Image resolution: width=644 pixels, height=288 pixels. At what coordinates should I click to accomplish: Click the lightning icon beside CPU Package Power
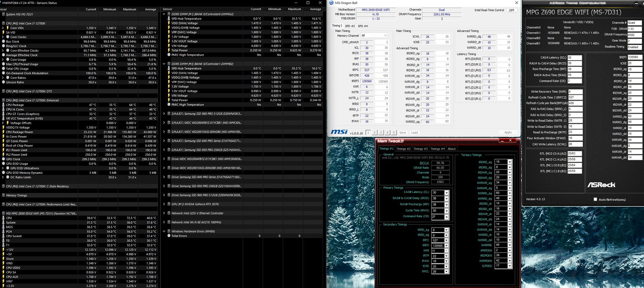tap(4, 132)
